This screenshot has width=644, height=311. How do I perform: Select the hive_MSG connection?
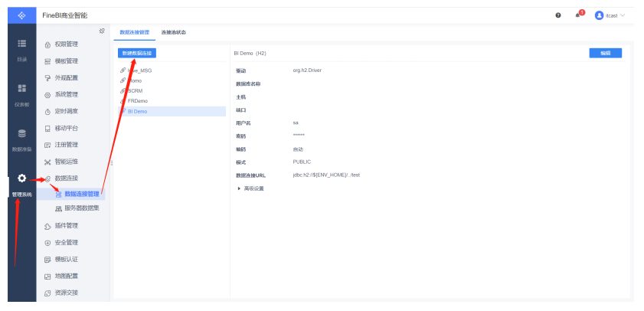(x=172, y=70)
